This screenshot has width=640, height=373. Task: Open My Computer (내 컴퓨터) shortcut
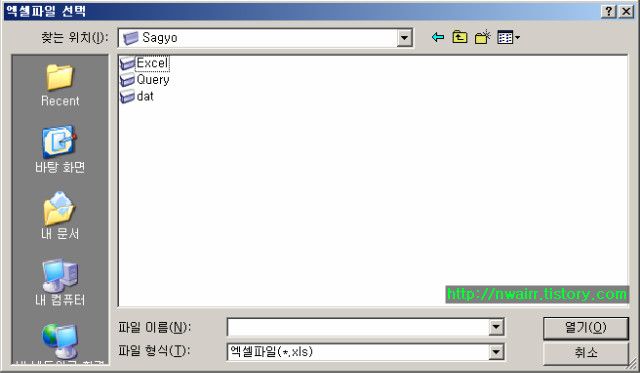coord(60,282)
